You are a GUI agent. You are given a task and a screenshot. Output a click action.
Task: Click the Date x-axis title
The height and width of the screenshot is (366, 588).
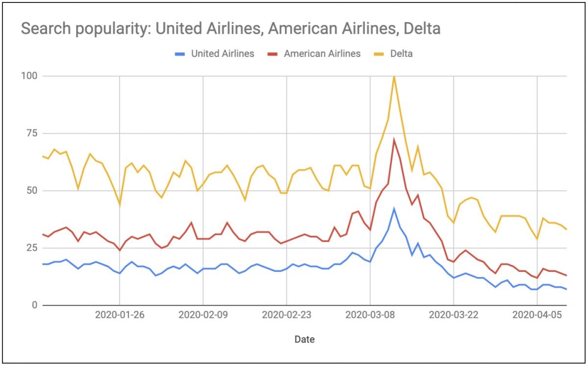(304, 339)
